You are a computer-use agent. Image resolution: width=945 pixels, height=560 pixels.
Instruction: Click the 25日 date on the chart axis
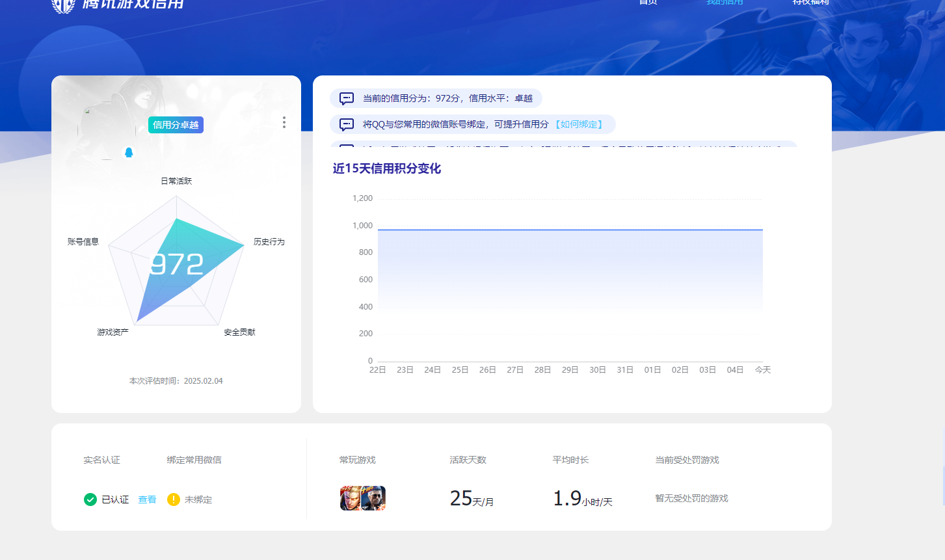(x=460, y=369)
